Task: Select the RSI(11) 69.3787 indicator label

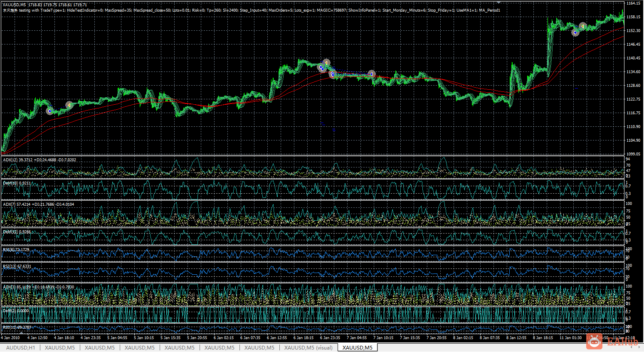Action: pos(17,327)
